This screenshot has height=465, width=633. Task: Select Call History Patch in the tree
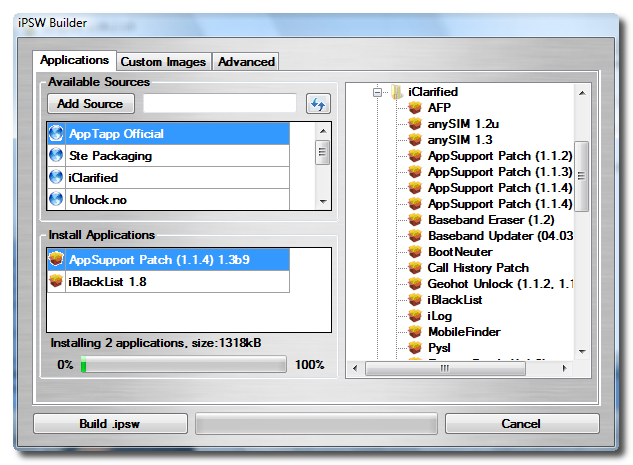[478, 268]
